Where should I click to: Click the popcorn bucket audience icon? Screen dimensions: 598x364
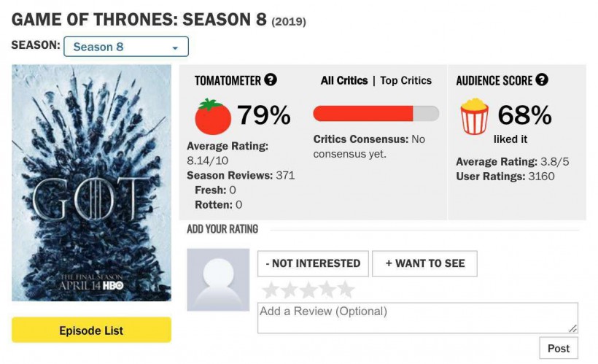click(474, 116)
